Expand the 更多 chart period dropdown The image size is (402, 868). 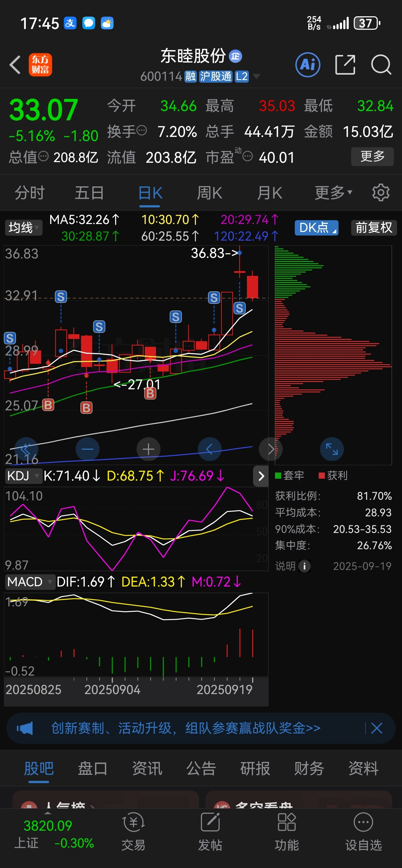click(334, 193)
